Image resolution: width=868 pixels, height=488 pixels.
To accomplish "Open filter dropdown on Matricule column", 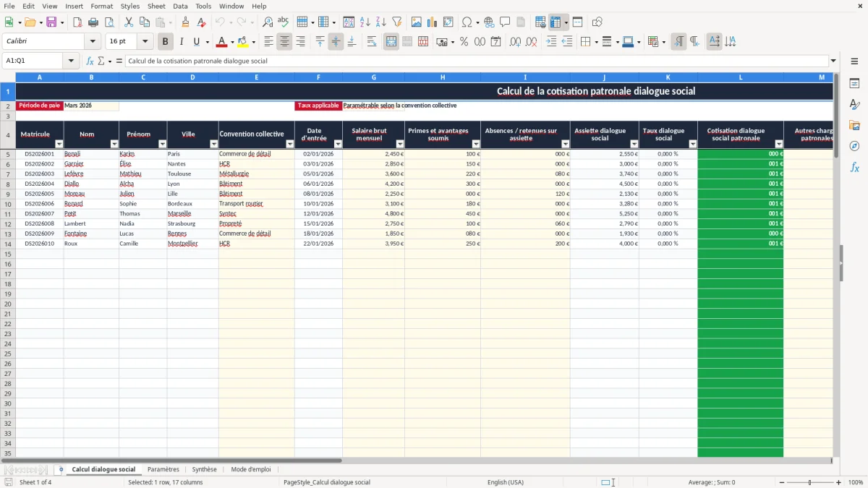I will (59, 144).
